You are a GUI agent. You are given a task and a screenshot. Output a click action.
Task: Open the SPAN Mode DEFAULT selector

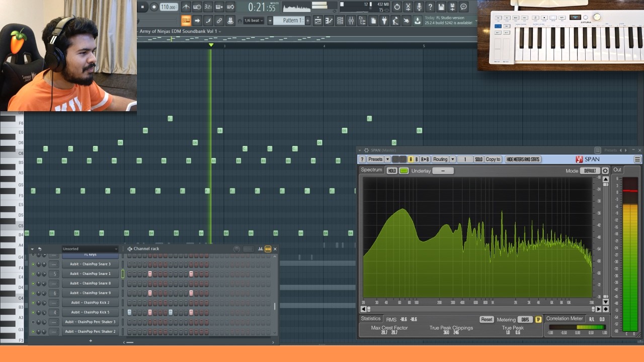590,171
